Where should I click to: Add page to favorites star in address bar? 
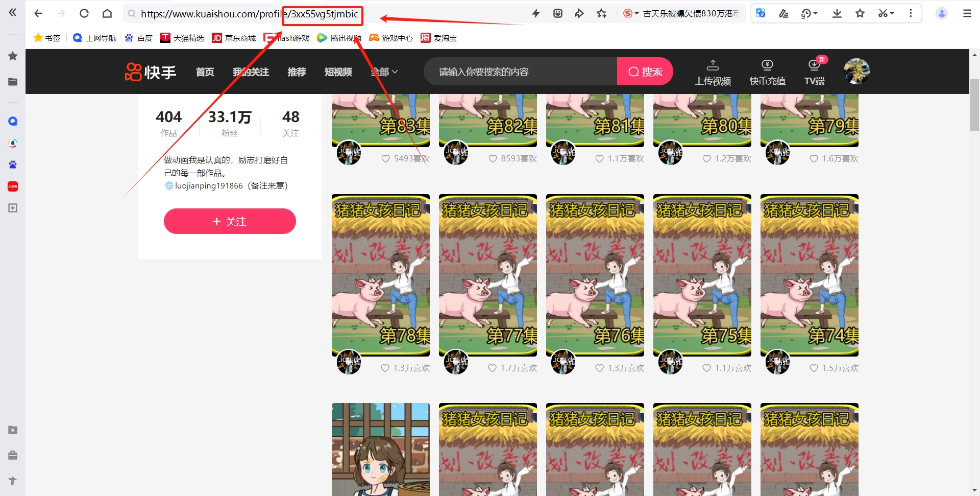click(602, 14)
